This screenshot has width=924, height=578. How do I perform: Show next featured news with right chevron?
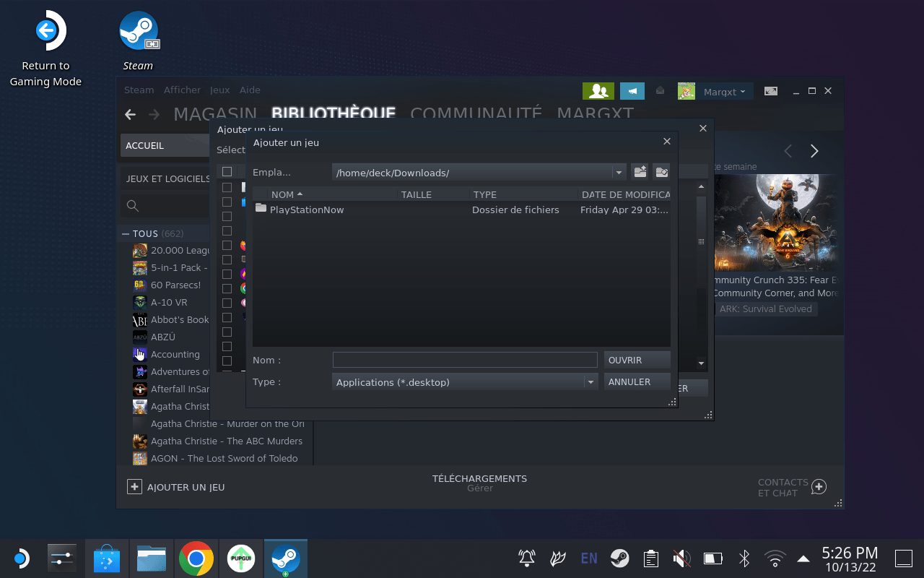click(814, 151)
